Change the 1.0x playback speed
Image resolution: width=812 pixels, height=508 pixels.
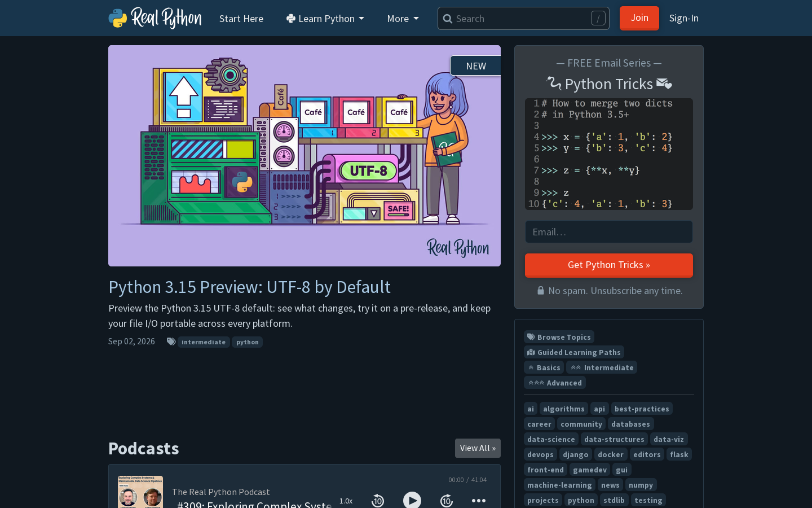point(346,501)
